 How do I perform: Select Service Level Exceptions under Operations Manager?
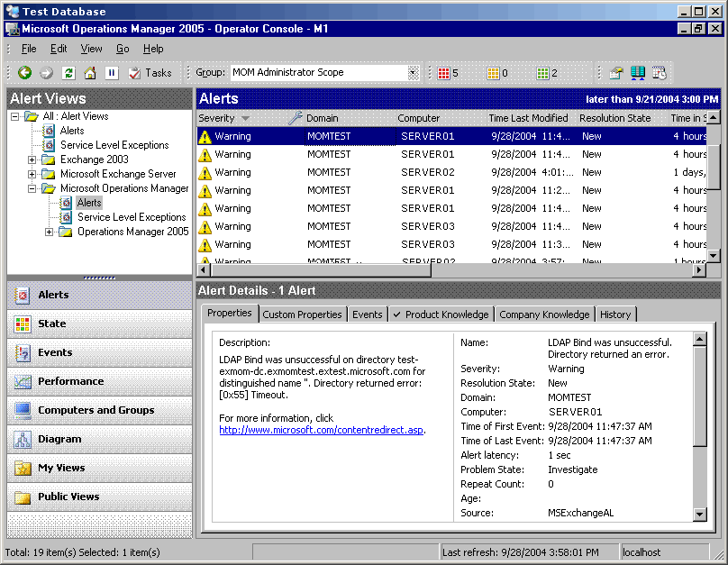[132, 217]
